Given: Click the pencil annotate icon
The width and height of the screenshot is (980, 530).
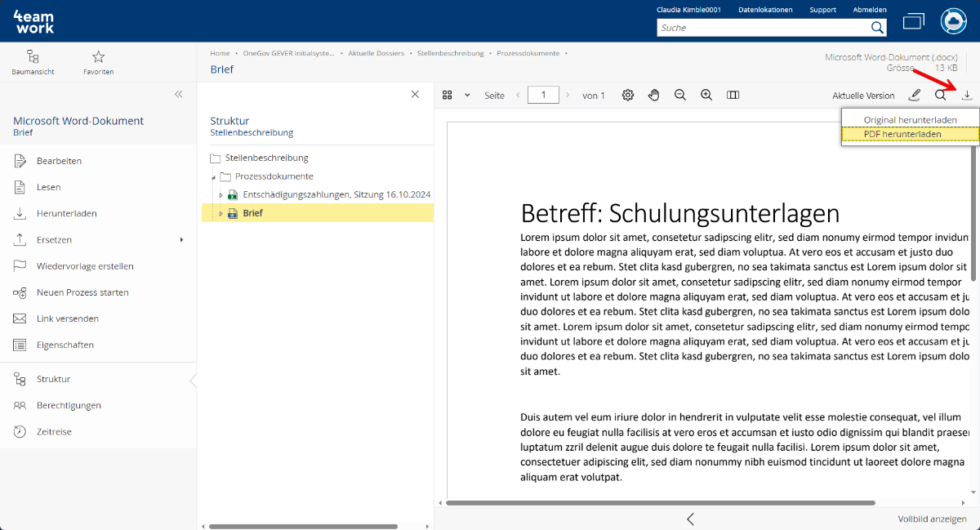Looking at the screenshot, I should coord(915,95).
